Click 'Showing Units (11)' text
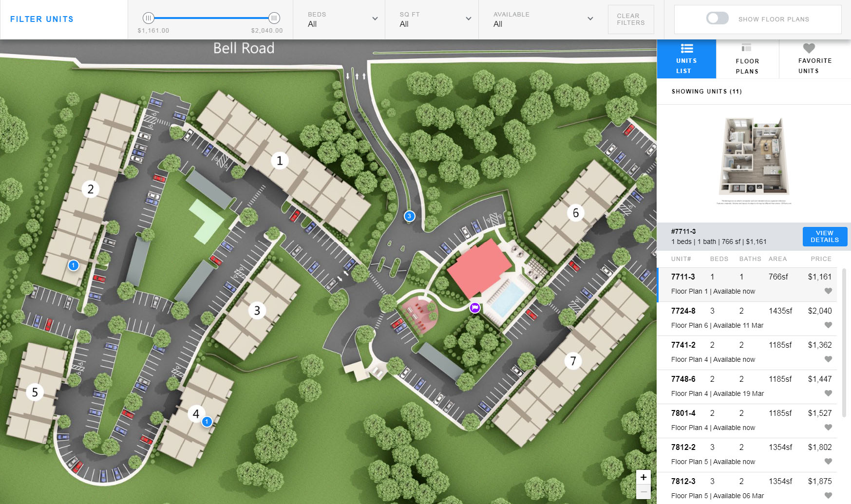Screen dimensions: 851x504 tap(706, 92)
